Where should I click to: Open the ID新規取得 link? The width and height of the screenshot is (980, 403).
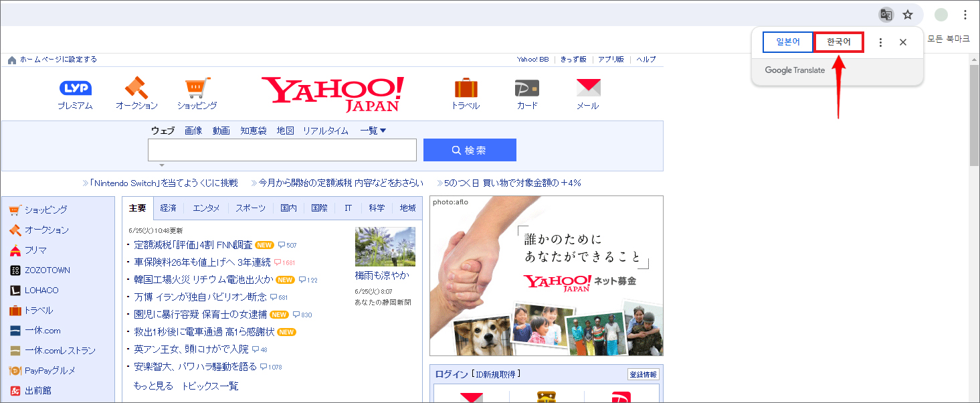coord(496,374)
